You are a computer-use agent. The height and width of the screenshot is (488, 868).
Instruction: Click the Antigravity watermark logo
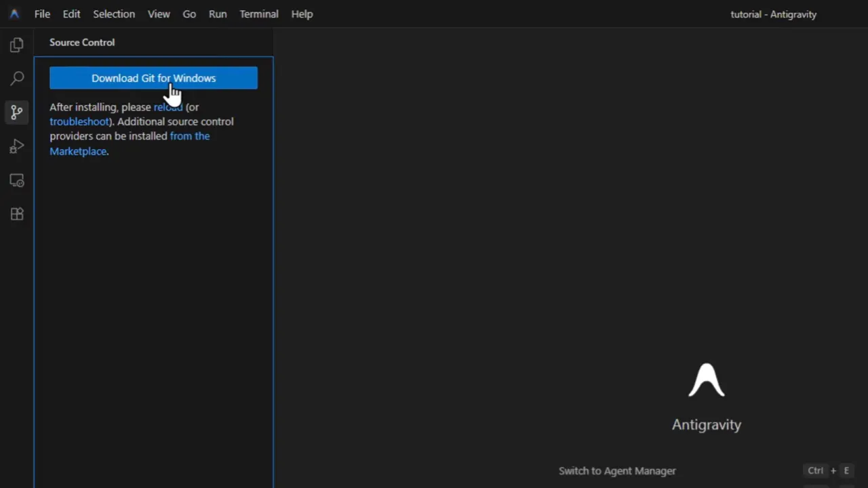pos(707,380)
